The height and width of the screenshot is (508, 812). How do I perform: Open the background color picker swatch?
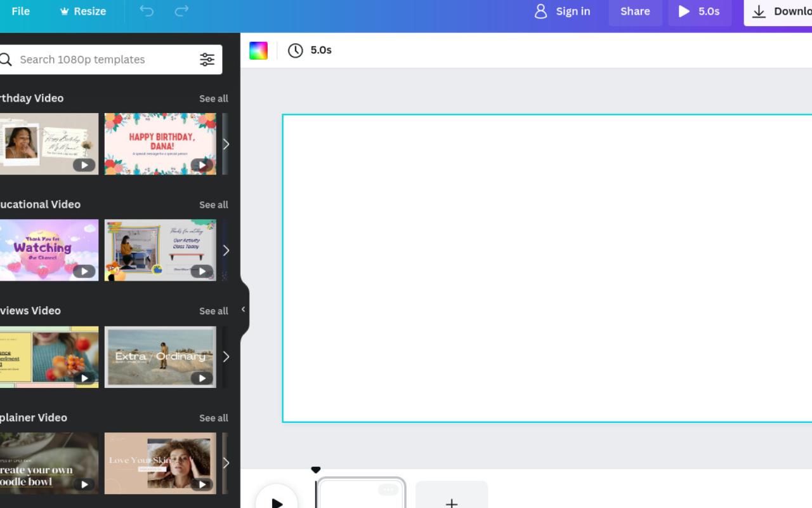pos(258,51)
